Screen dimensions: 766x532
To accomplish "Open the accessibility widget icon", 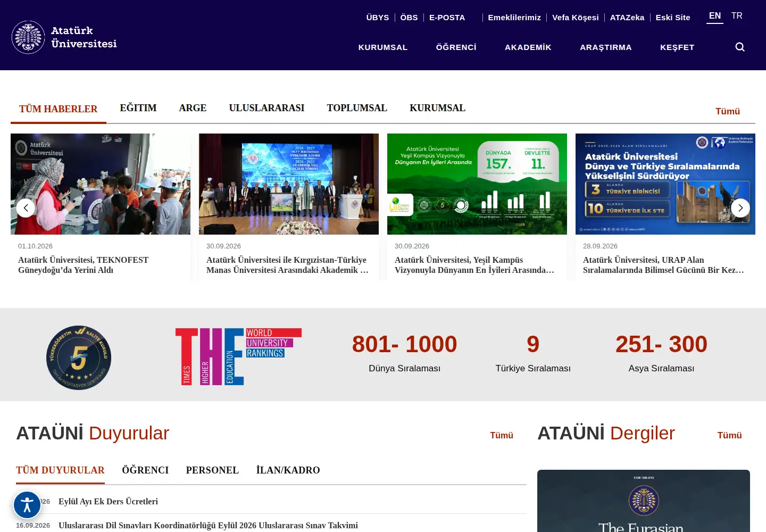I will click(27, 505).
